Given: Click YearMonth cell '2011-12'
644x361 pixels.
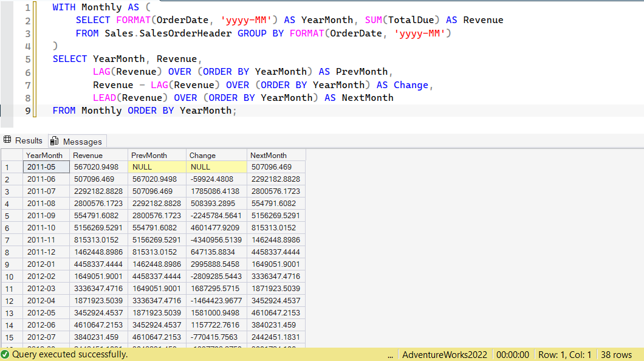Looking at the screenshot, I should coord(46,252).
